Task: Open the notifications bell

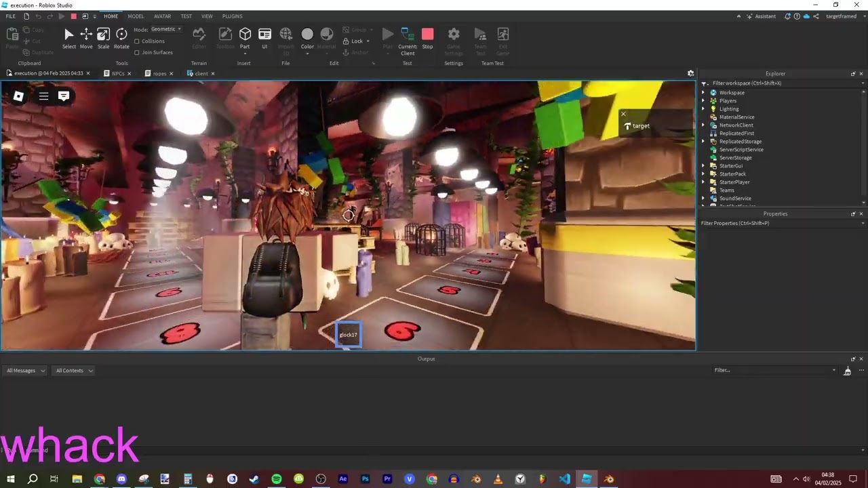Action: pos(787,16)
